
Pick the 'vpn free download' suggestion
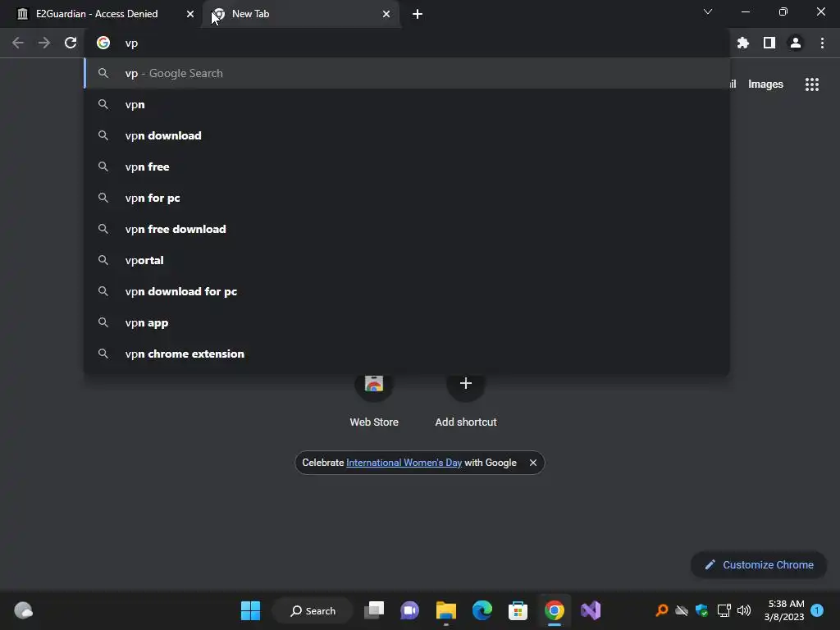[407, 229]
